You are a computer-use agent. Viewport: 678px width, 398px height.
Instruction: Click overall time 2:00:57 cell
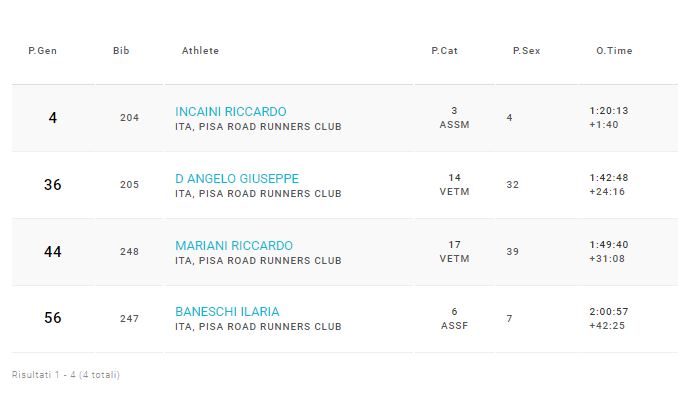[x=609, y=312]
